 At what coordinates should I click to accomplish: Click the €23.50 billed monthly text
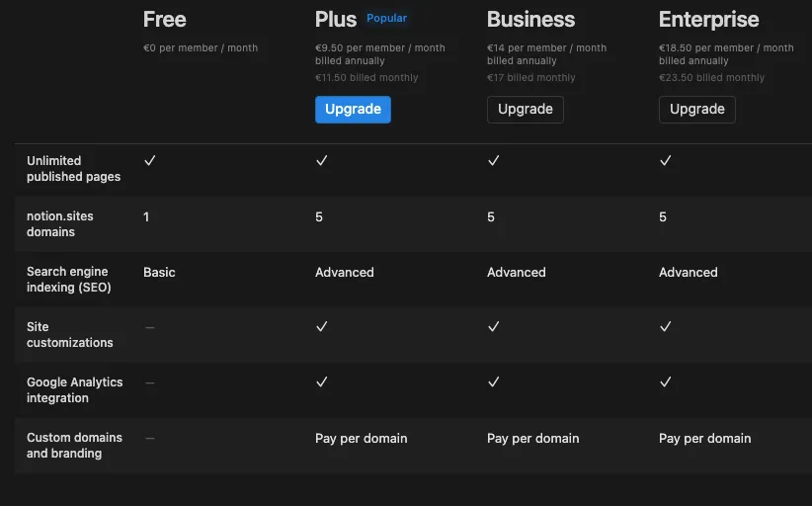pyautogui.click(x=711, y=78)
